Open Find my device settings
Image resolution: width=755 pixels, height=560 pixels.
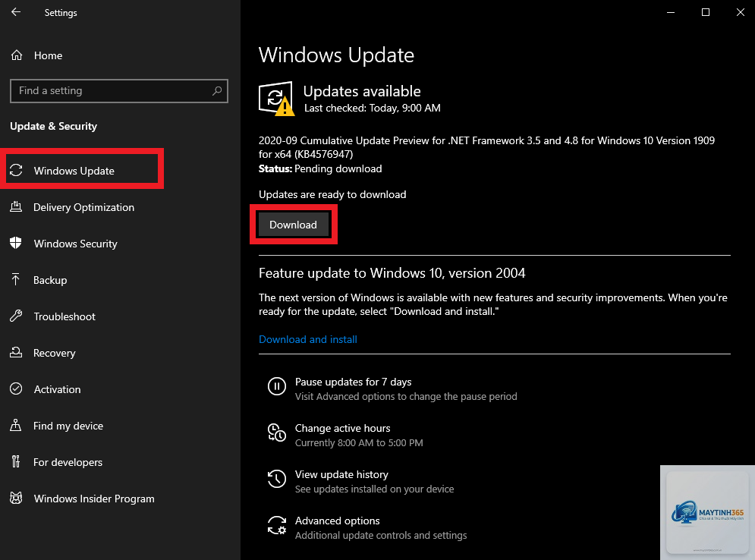click(x=68, y=426)
